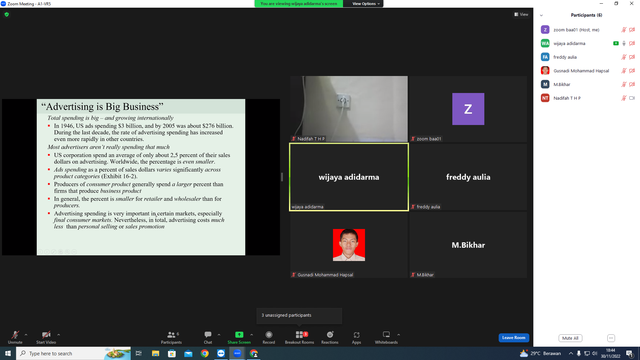The image size is (640, 360).
Task: Click the 3 unassigned participants tooltip
Action: click(299, 315)
